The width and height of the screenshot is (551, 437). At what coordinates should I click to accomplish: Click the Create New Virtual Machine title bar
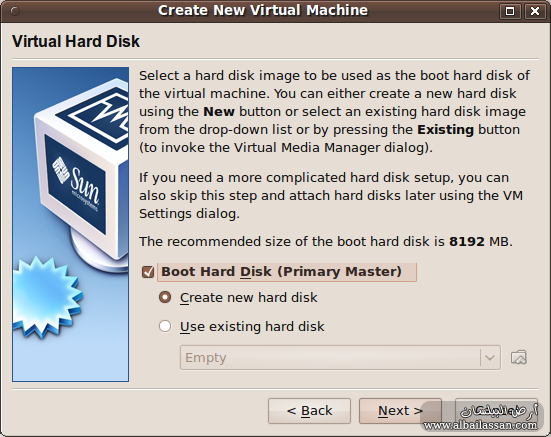point(263,11)
